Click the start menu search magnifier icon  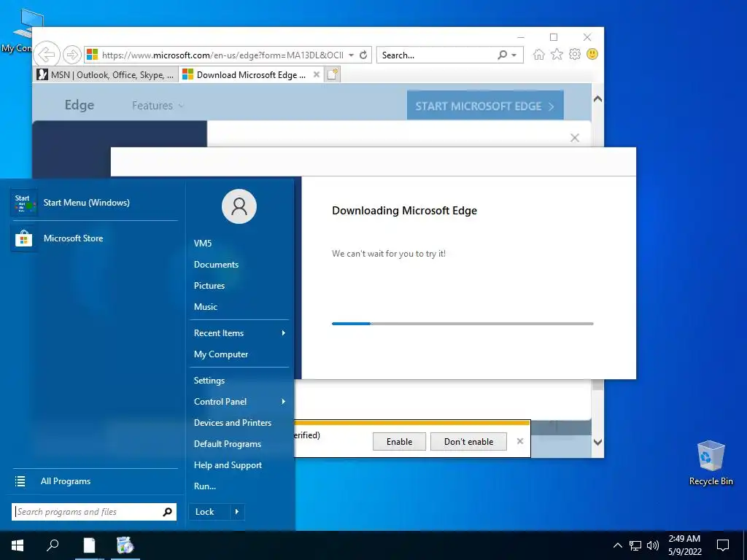click(x=167, y=512)
